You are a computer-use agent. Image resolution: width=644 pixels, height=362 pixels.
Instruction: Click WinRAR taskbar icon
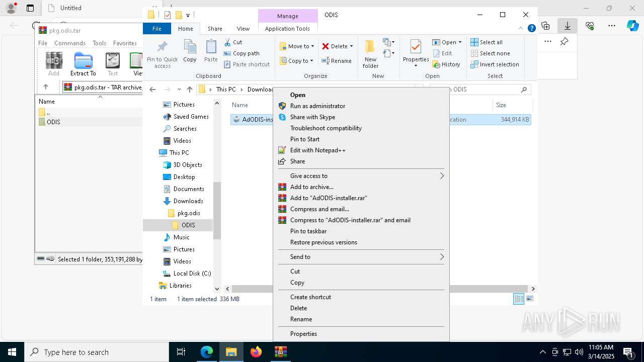tap(280, 352)
